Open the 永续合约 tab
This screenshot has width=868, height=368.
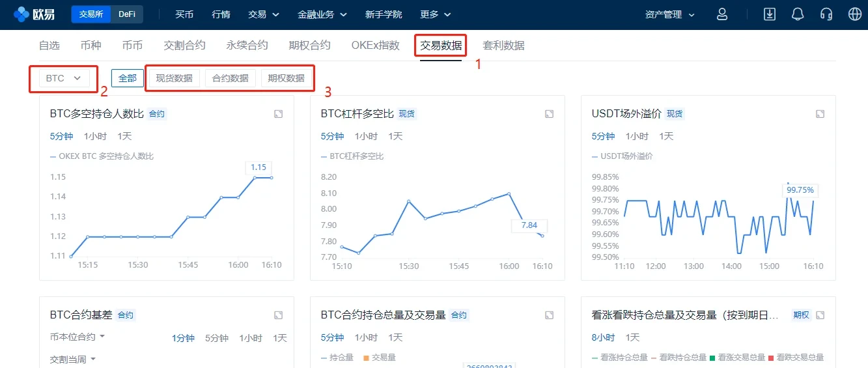[x=247, y=46]
